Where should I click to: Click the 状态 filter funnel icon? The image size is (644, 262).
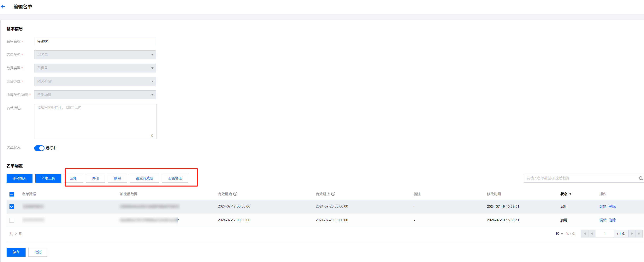(x=570, y=194)
